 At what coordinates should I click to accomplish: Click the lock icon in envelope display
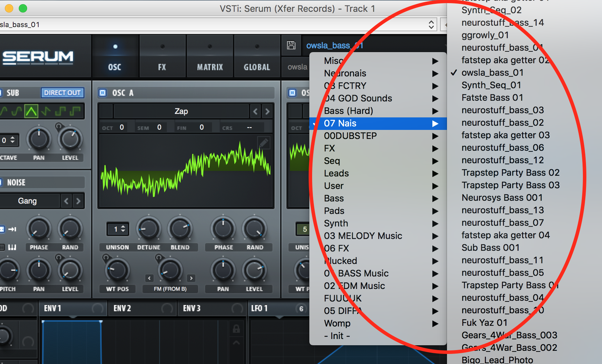point(236,329)
